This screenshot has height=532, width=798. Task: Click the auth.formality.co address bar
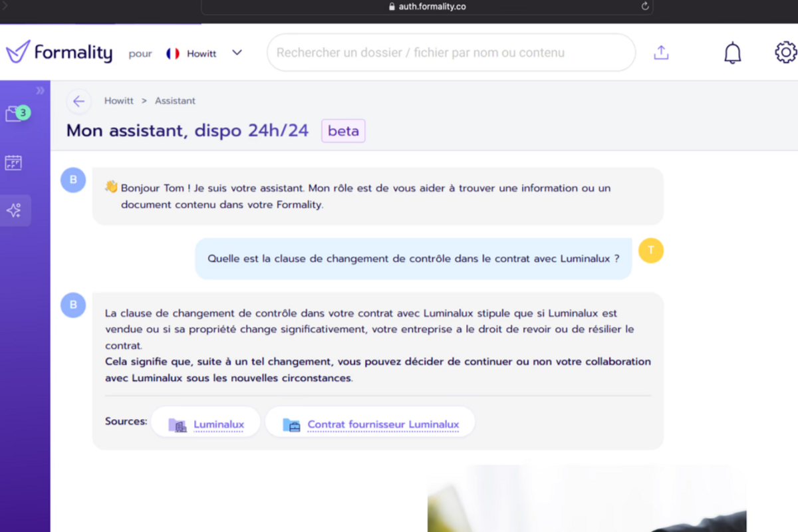[427, 7]
